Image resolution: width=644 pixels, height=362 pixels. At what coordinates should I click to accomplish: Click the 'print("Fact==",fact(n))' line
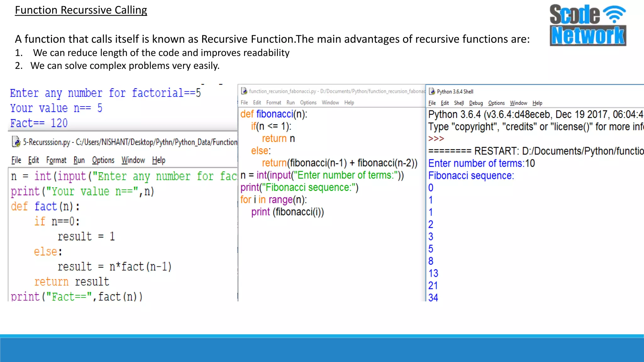(77, 296)
